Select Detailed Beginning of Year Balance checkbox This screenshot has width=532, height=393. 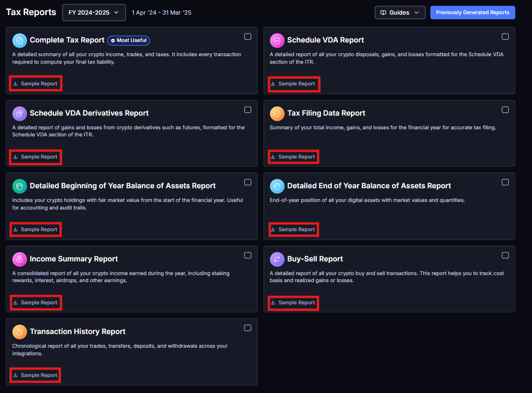(248, 183)
